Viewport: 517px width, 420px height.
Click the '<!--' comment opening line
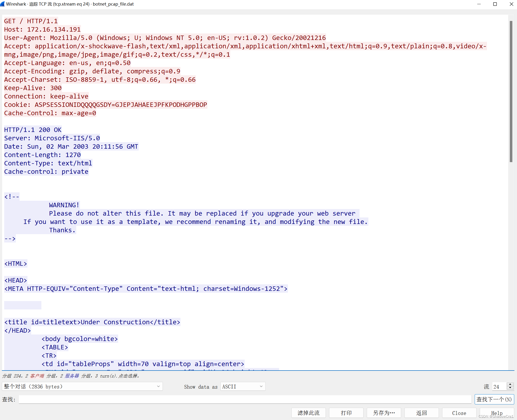click(12, 197)
